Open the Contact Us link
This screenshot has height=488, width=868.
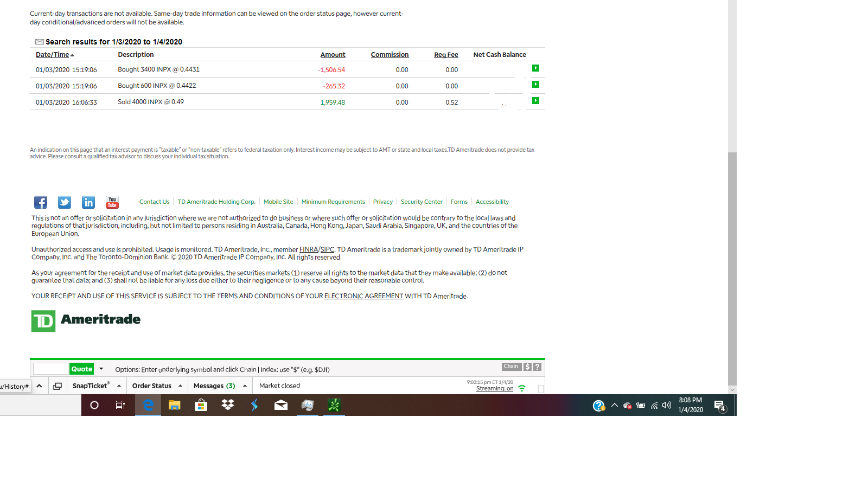click(x=154, y=202)
